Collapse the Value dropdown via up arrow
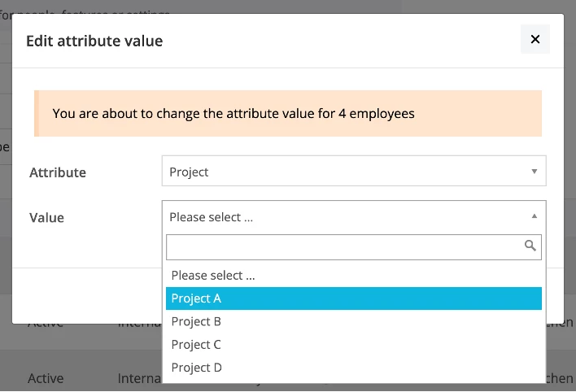 click(x=535, y=216)
